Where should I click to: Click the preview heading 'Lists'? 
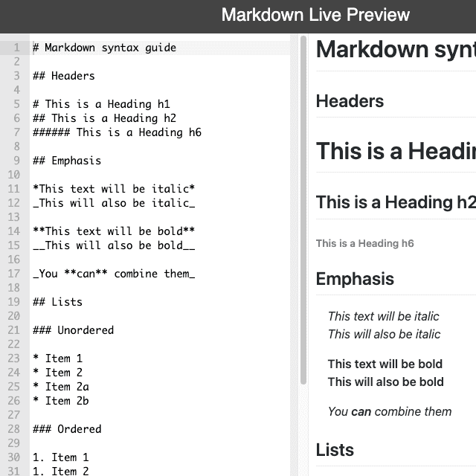[335, 449]
